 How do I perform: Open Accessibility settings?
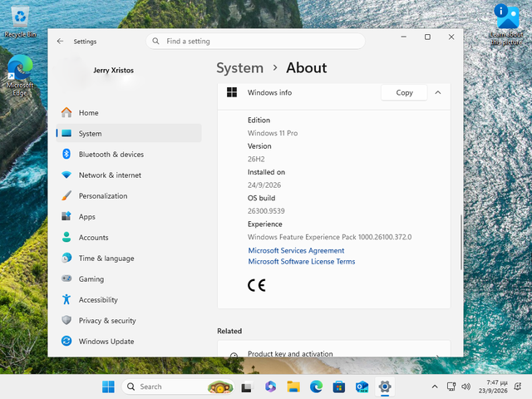128,299
